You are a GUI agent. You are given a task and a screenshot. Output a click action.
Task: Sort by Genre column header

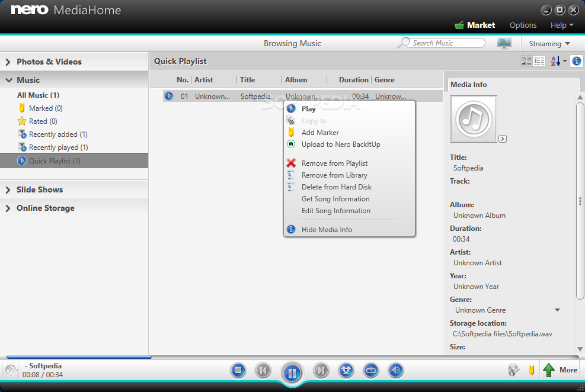pos(384,80)
